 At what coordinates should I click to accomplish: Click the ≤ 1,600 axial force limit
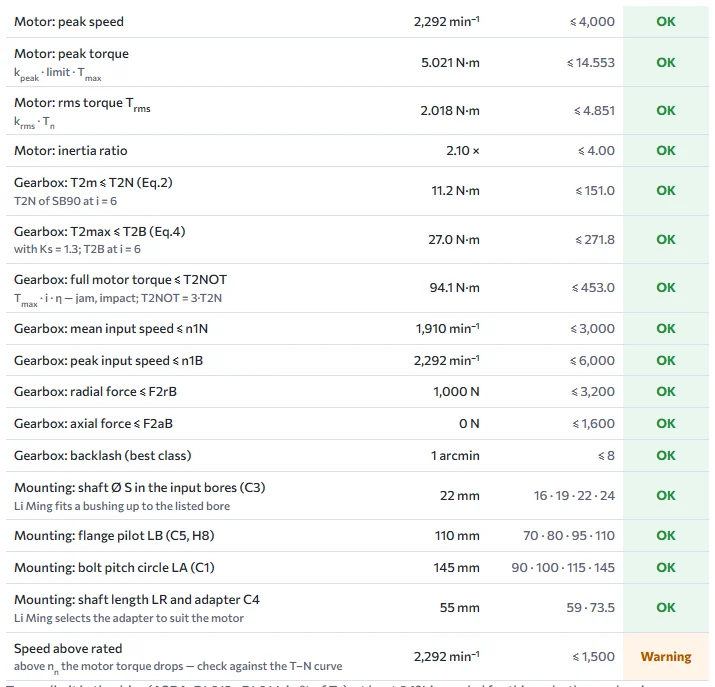[x=593, y=424]
